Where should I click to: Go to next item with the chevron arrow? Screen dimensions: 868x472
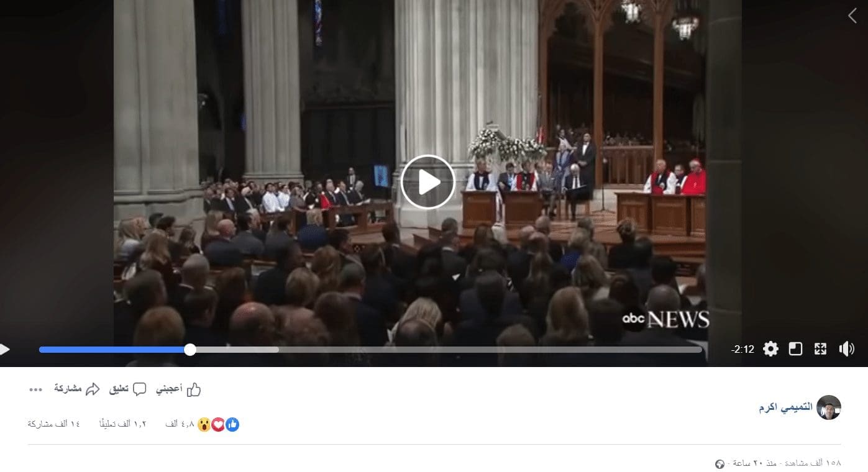click(852, 16)
